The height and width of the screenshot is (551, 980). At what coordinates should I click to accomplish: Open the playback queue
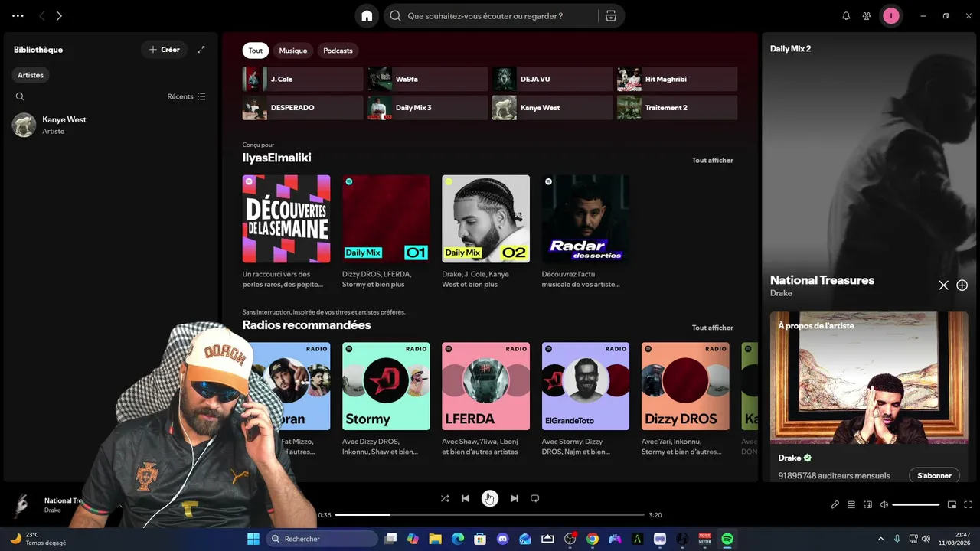(851, 505)
